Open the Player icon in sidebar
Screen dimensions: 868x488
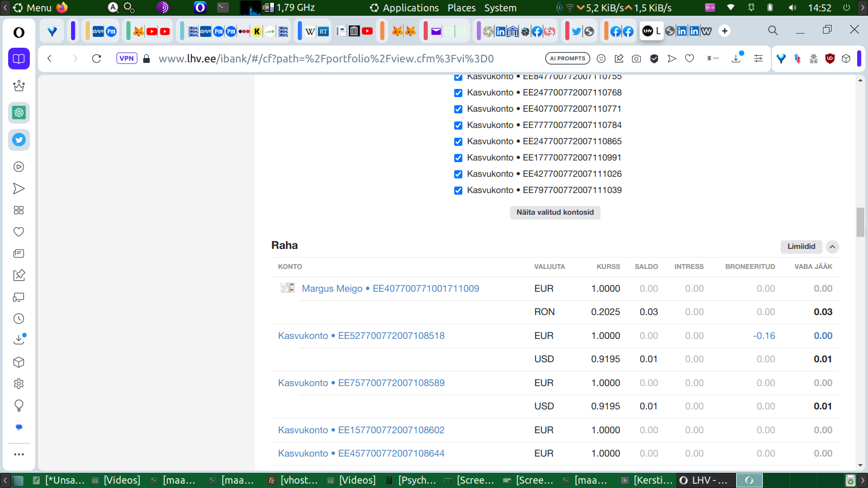point(19,167)
